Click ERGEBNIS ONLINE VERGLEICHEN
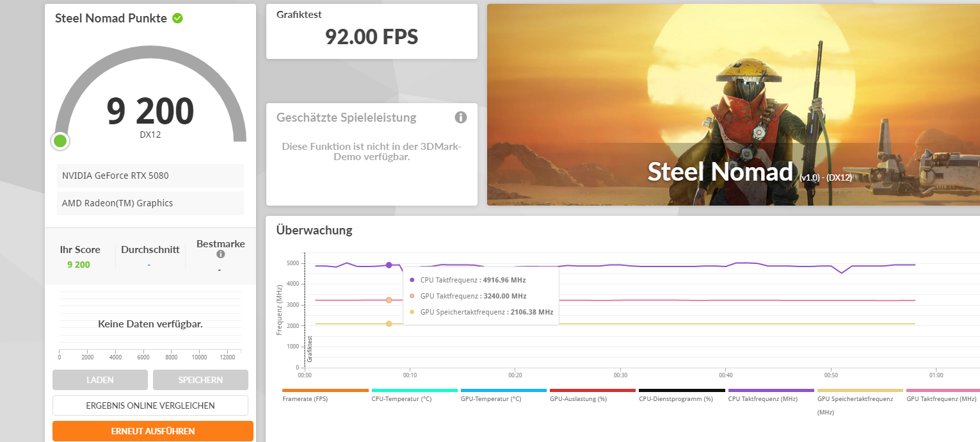 tap(150, 405)
